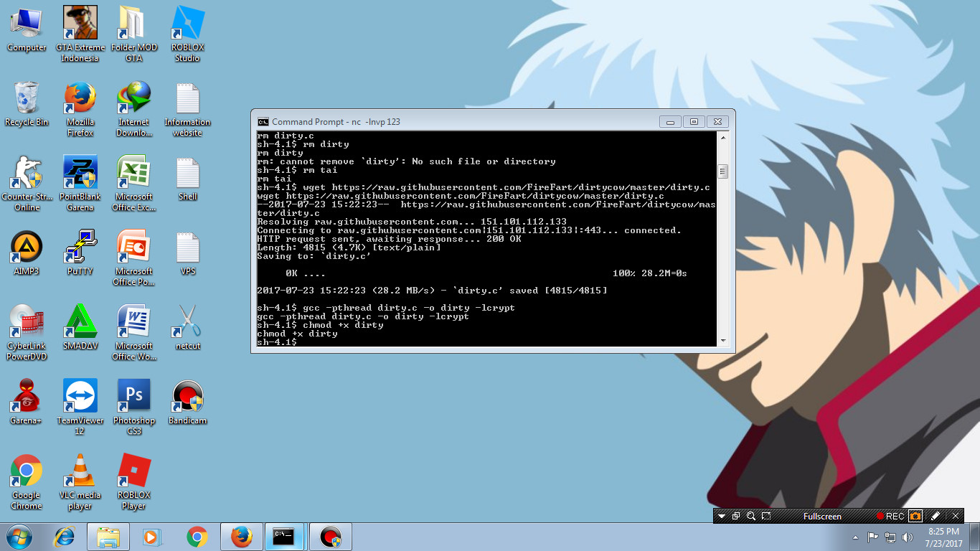Open Internet Explorer from the taskbar
Image resolution: width=980 pixels, height=551 pixels.
65,537
